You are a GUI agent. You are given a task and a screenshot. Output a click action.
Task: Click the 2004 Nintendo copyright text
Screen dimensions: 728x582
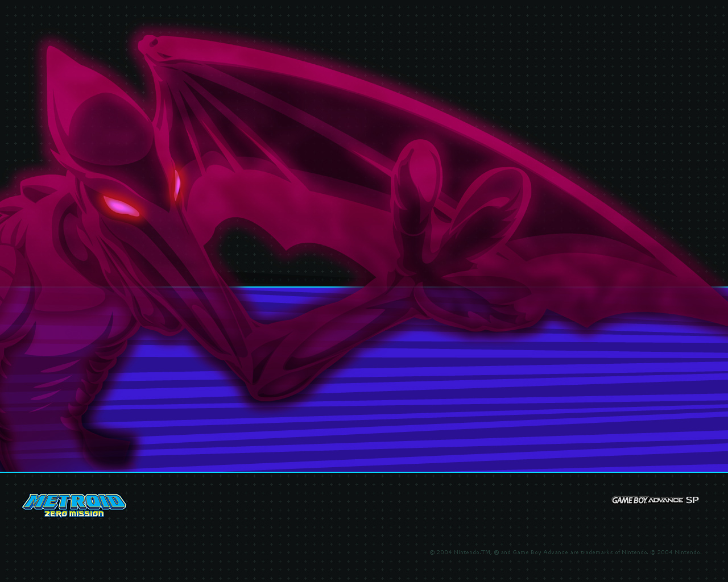pos(565,552)
